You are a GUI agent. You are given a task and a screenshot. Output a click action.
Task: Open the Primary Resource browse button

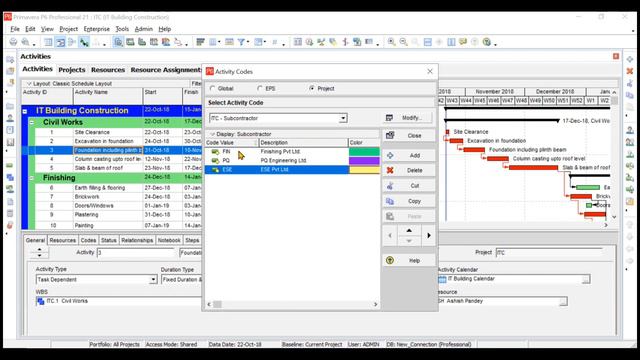(563, 302)
